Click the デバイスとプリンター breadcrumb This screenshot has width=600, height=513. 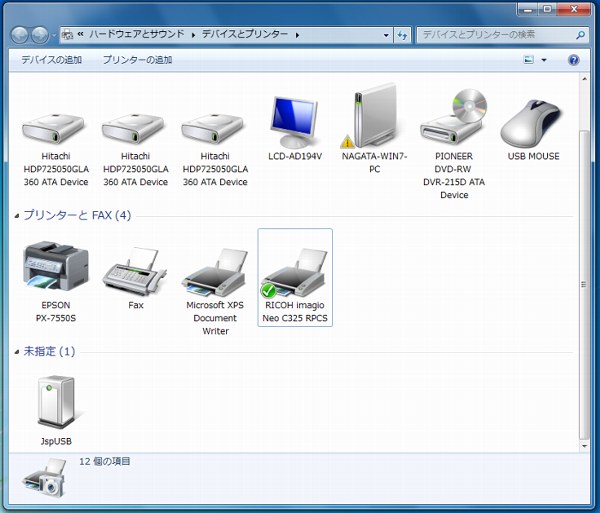click(x=245, y=34)
